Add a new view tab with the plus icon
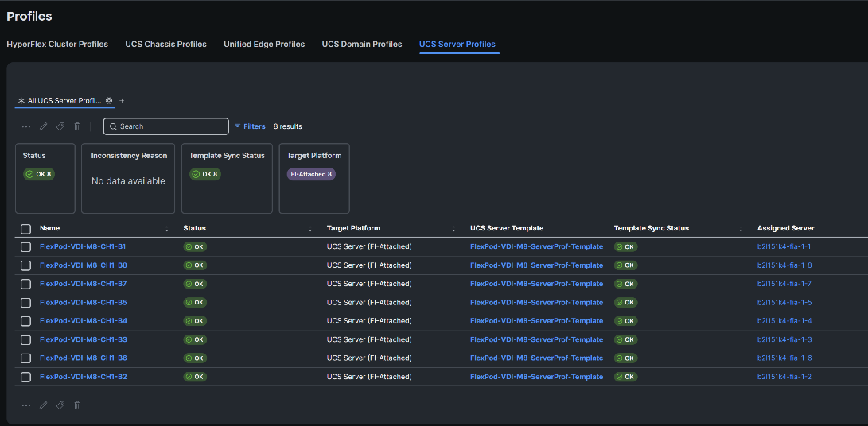 coord(123,101)
